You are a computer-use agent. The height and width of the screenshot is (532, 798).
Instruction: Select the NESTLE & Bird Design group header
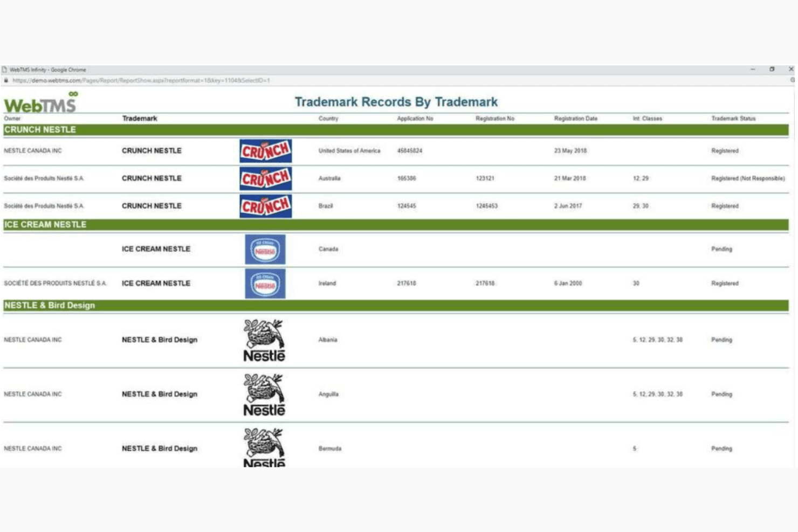(x=396, y=306)
